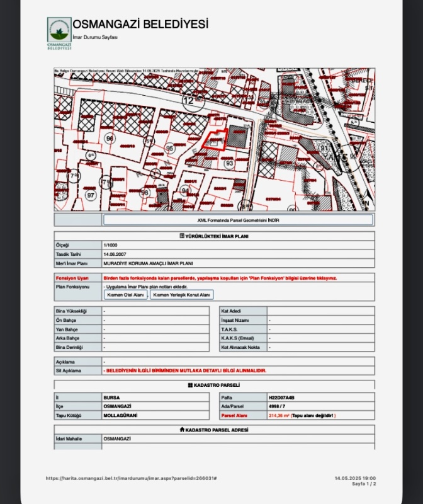Image resolution: width=423 pixels, height=504 pixels.
Task: Click the red-outlined parcel on the map
Action: pos(215,139)
